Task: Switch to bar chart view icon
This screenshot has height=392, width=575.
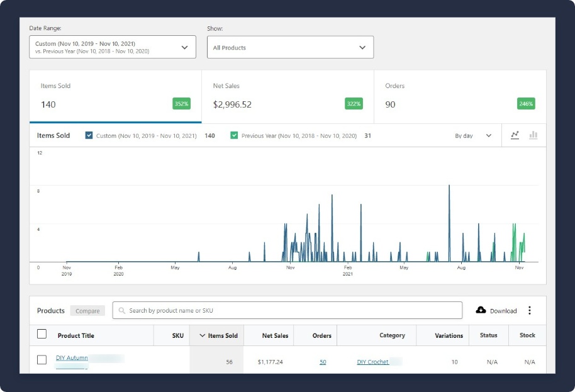Action: [x=533, y=135]
